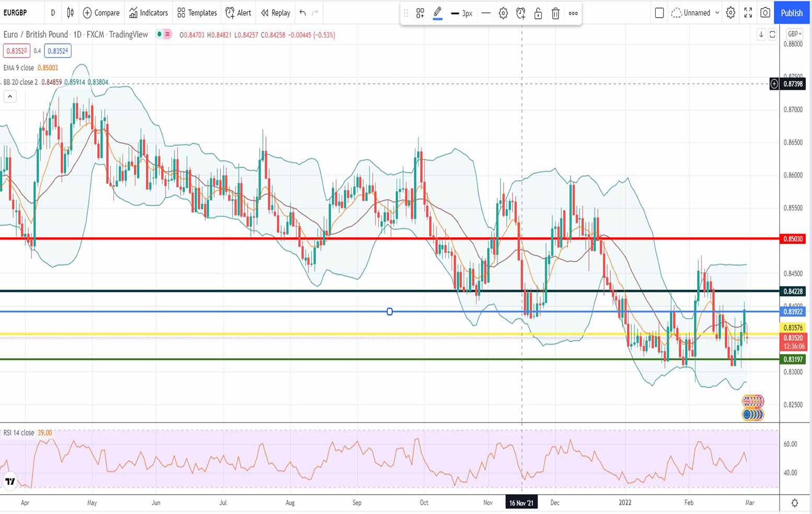The width and height of the screenshot is (812, 514).
Task: Click the drawing toolbar trash icon
Action: coord(555,14)
